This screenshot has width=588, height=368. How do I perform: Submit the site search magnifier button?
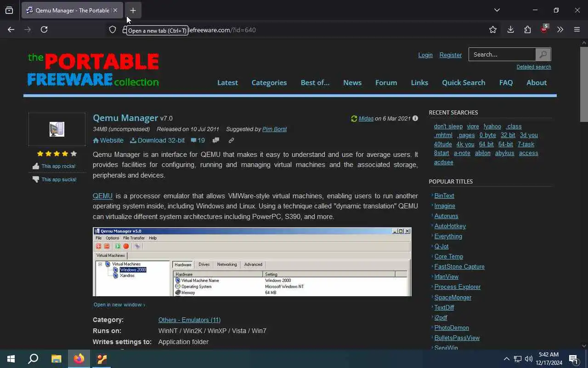(x=543, y=54)
